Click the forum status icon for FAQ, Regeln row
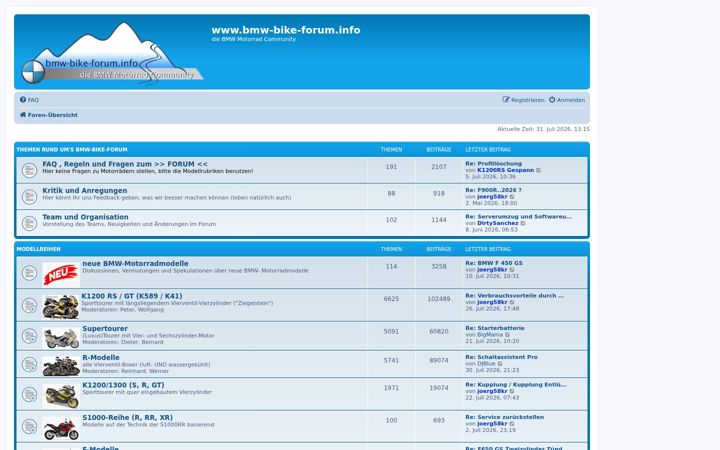Screen dimensions: 720x450 click(29, 170)
